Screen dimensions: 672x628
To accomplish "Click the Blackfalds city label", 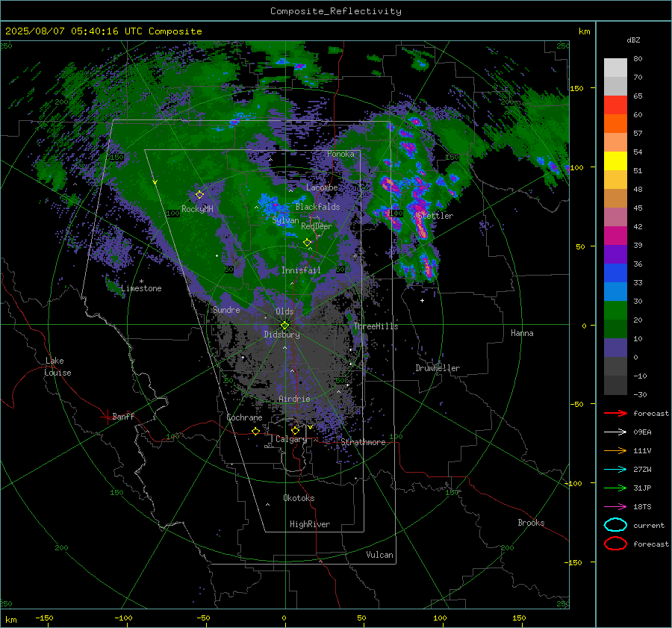I will [x=317, y=207].
